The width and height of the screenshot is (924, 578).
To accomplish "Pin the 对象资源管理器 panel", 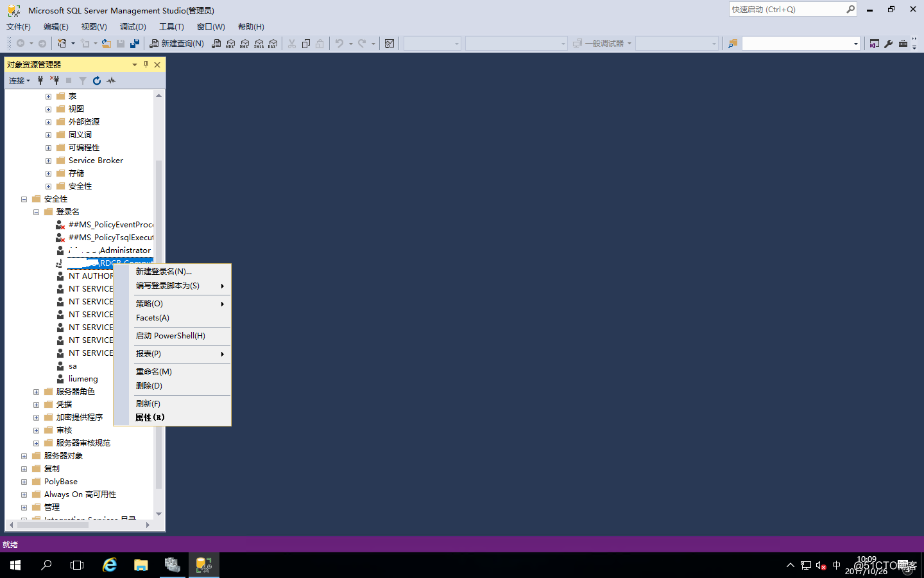I will 146,64.
